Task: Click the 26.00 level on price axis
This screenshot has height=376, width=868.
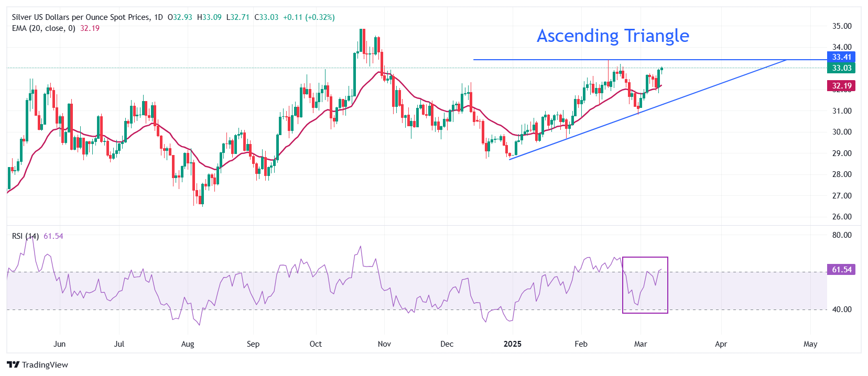Action: coord(842,217)
